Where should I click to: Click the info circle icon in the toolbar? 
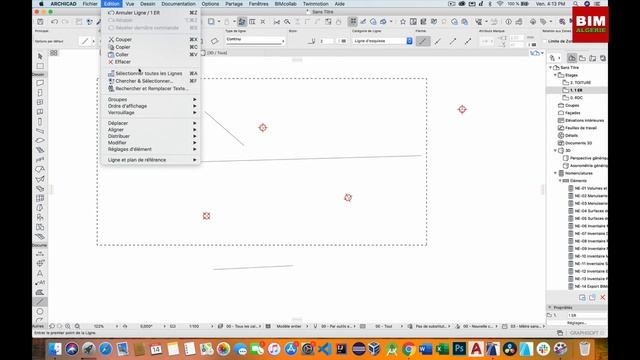(509, 22)
